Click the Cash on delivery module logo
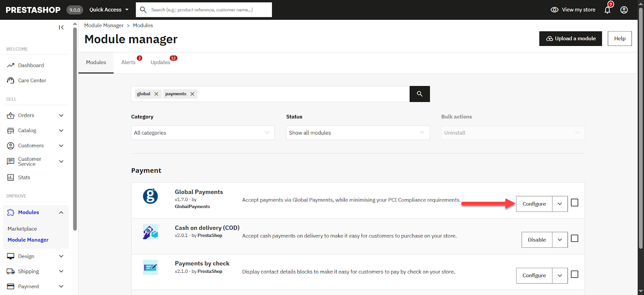This screenshot has width=644, height=295. [x=151, y=232]
